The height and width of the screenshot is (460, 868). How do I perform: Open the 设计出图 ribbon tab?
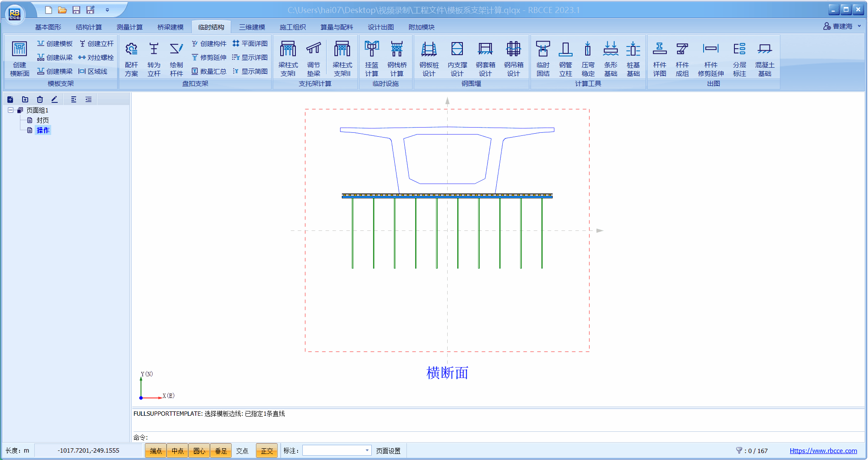(x=380, y=27)
